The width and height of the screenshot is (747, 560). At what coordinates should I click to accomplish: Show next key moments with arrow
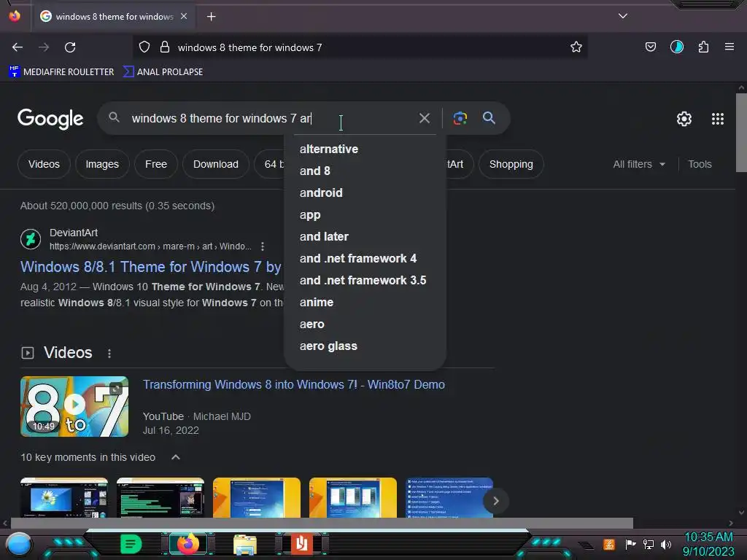pos(495,501)
